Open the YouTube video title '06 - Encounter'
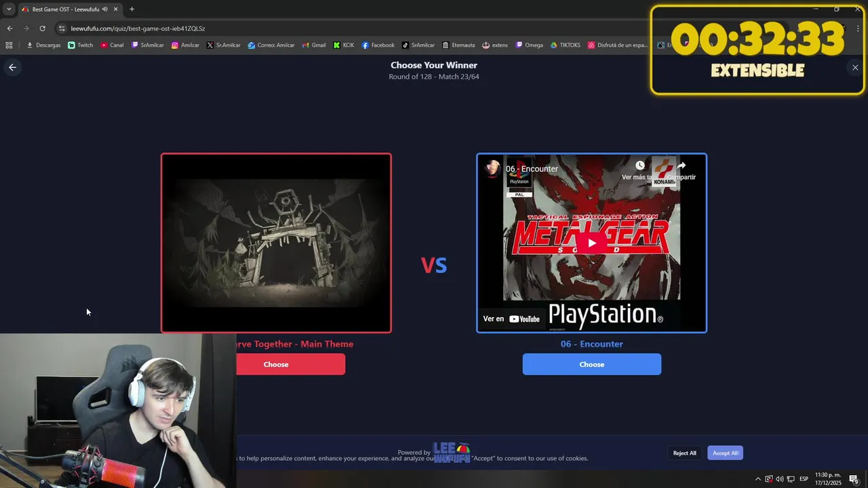Viewport: 868px width, 488px height. coord(532,169)
